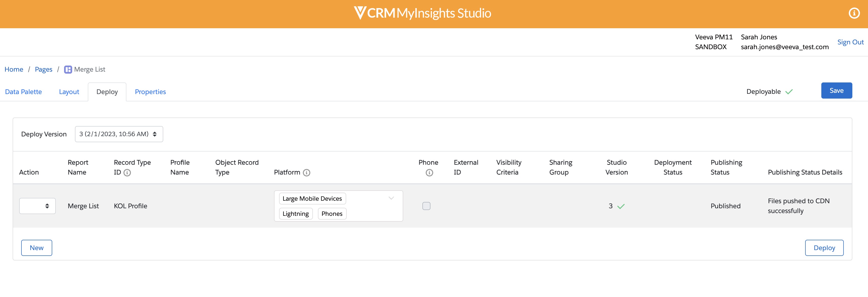868x297 pixels.
Task: Click the green Deployable checkmark icon
Action: (789, 92)
